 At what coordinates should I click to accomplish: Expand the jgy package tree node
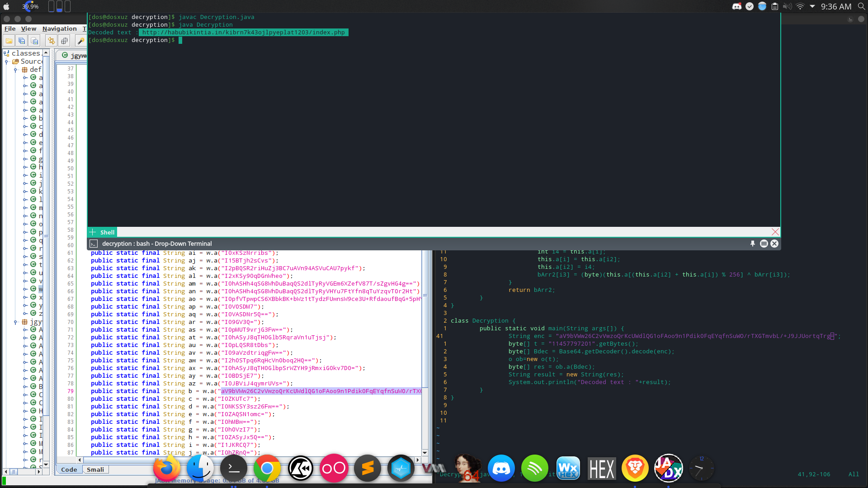click(x=16, y=322)
